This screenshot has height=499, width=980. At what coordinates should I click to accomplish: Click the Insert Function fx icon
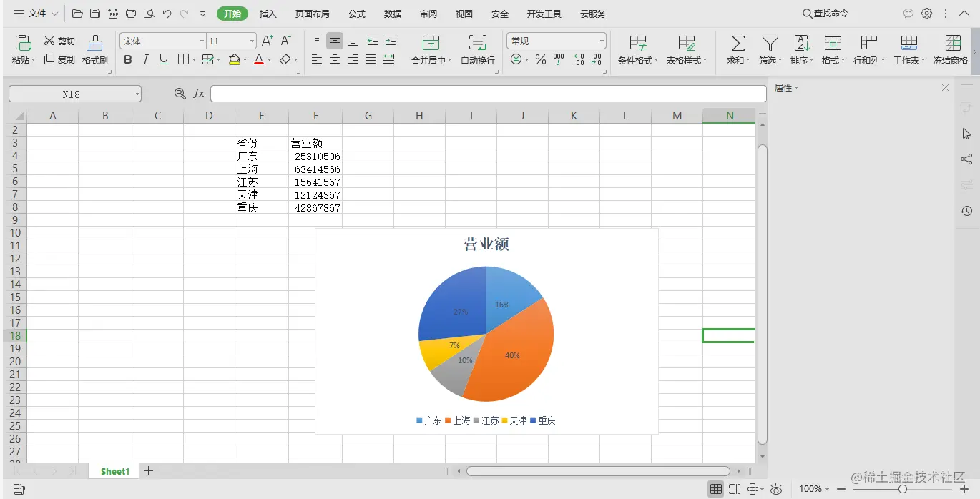click(198, 93)
